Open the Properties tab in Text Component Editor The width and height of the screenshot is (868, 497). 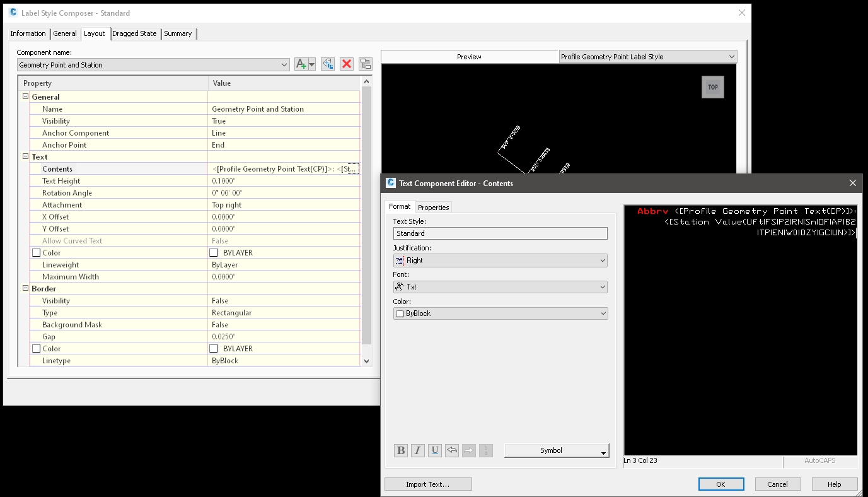point(434,207)
